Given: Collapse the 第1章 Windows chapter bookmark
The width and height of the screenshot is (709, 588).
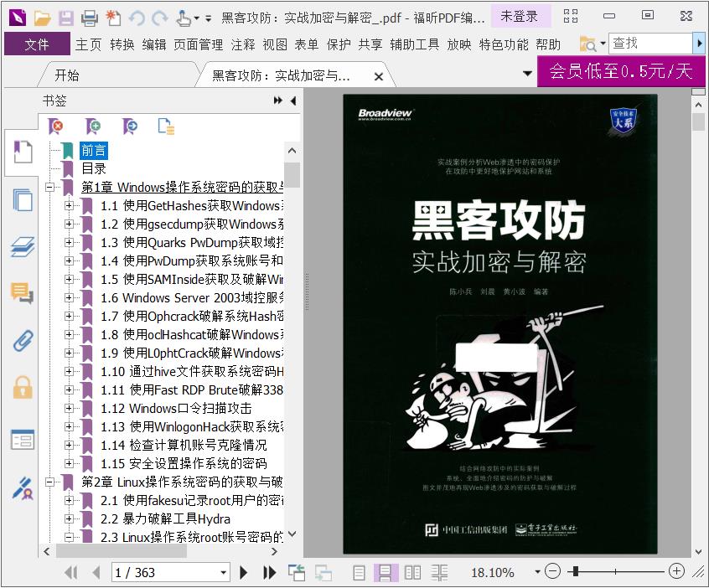Looking at the screenshot, I should (x=49, y=187).
